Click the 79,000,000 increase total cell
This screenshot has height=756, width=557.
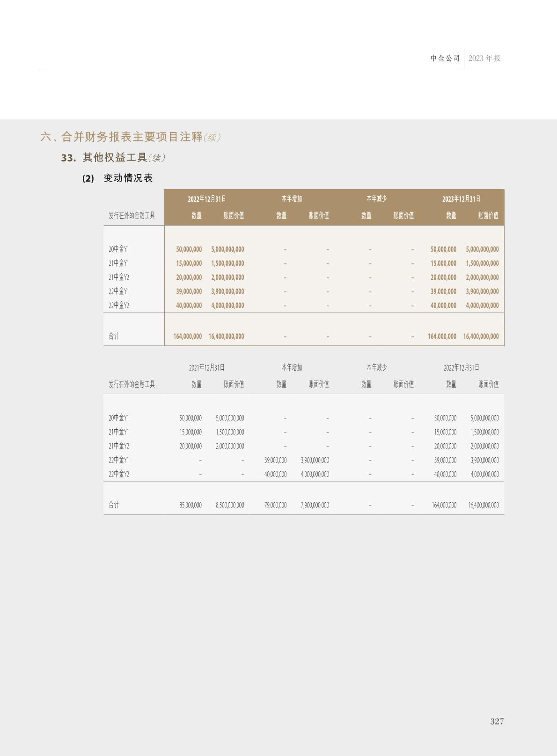tap(275, 505)
